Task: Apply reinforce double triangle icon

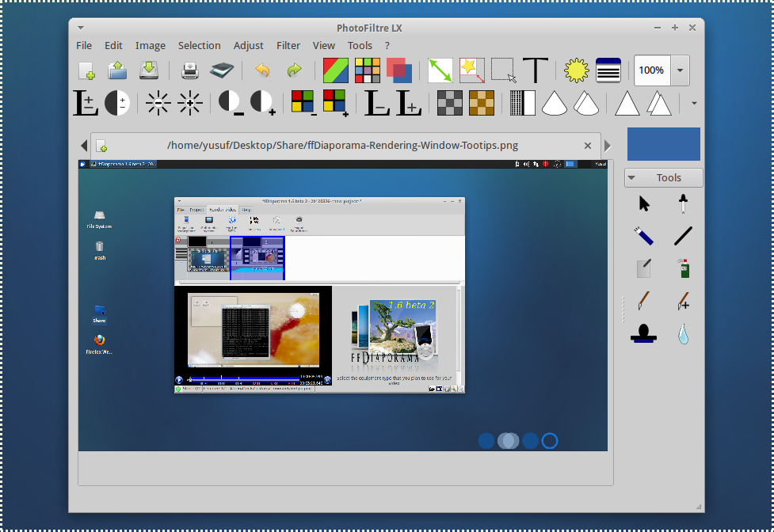Action: pos(658,103)
